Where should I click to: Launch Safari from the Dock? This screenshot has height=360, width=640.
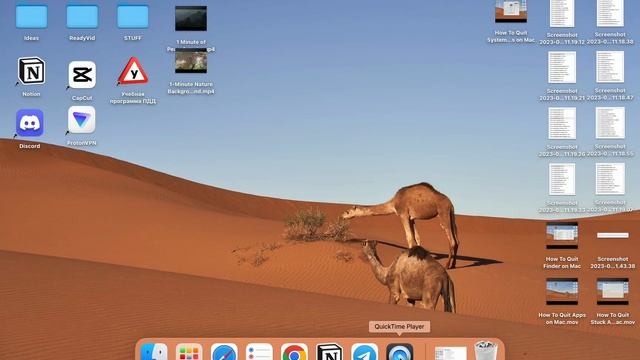(224, 352)
